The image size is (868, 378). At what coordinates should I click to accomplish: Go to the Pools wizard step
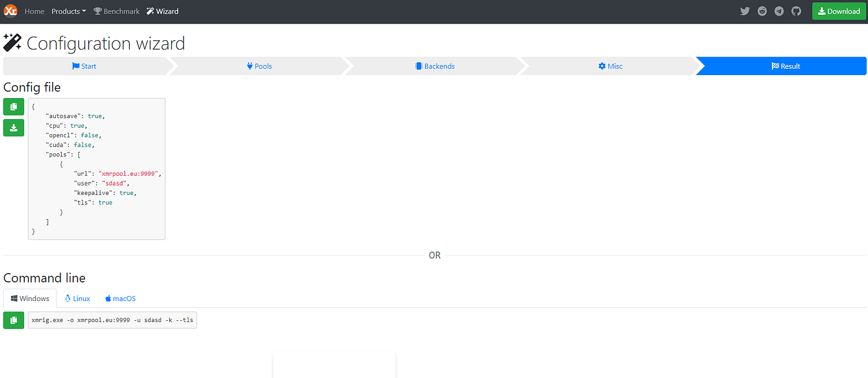(x=259, y=66)
